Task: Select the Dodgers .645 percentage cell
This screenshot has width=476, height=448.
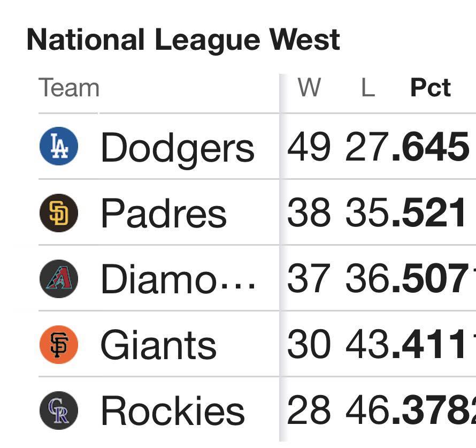Action: pos(431,147)
